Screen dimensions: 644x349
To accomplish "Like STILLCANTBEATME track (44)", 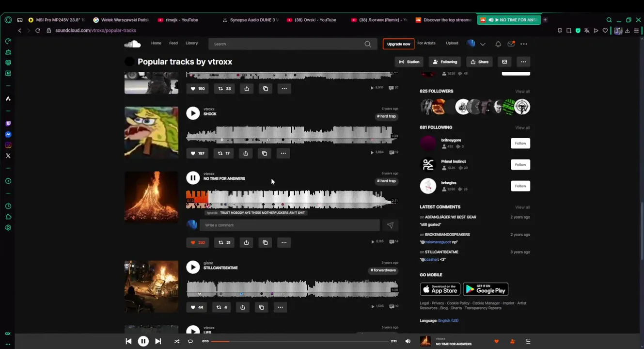I will pyautogui.click(x=197, y=307).
